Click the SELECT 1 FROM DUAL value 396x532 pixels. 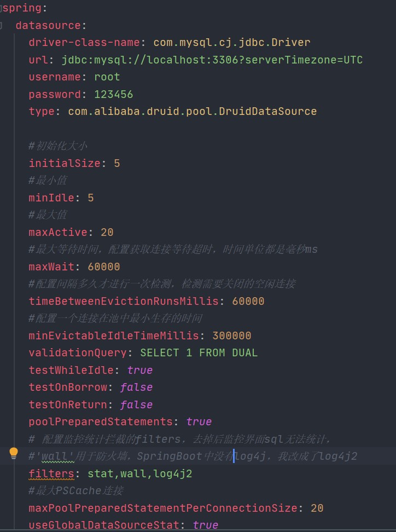pos(199,353)
